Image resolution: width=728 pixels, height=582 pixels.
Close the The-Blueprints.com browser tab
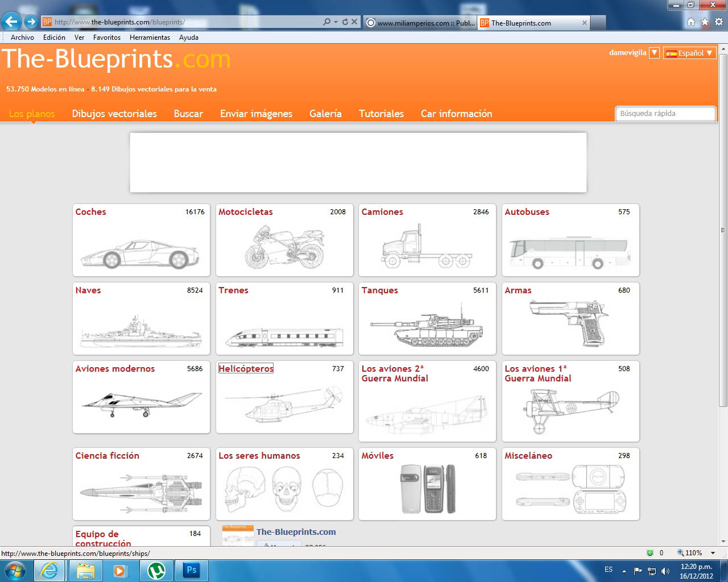[x=584, y=23]
